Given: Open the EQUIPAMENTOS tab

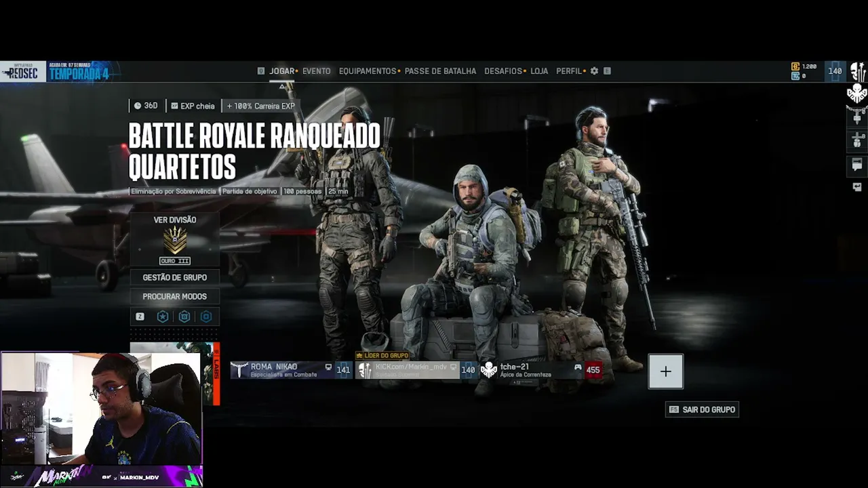Looking at the screenshot, I should click(368, 71).
